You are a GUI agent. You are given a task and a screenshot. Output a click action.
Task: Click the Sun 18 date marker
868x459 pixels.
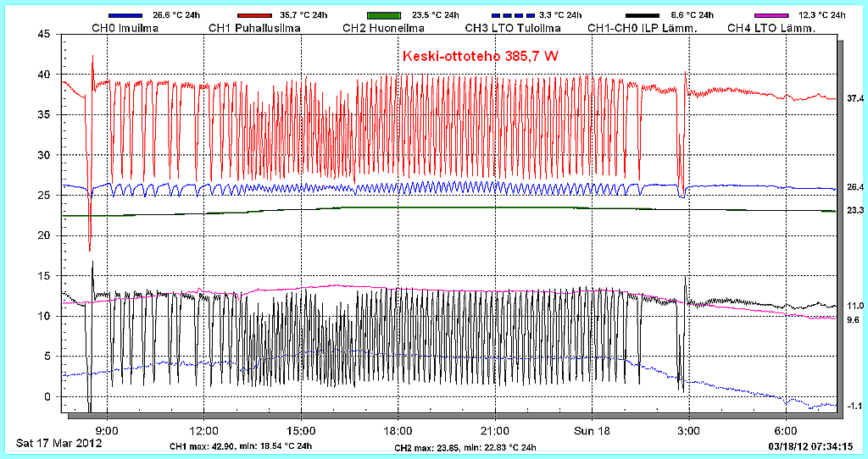click(592, 430)
